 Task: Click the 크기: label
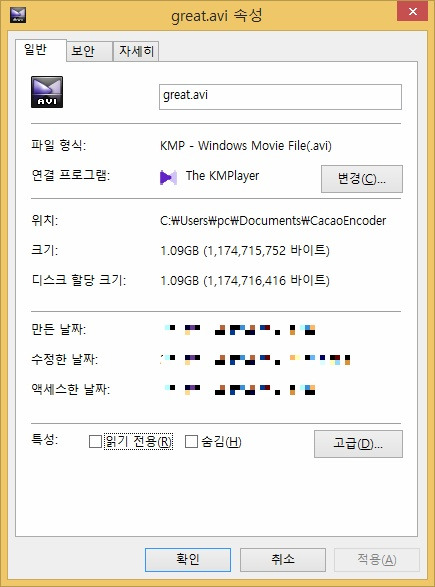click(x=45, y=250)
